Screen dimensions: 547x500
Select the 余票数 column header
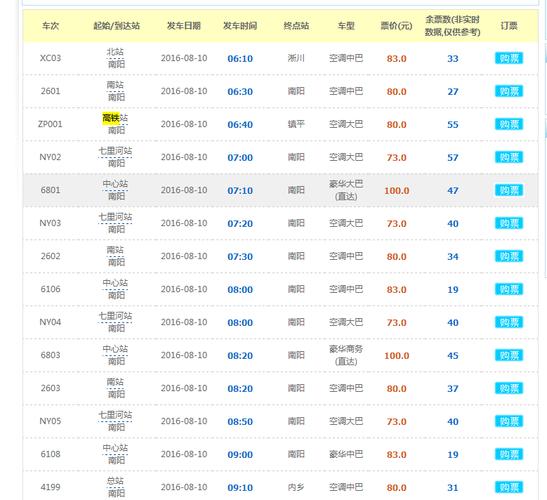point(452,26)
